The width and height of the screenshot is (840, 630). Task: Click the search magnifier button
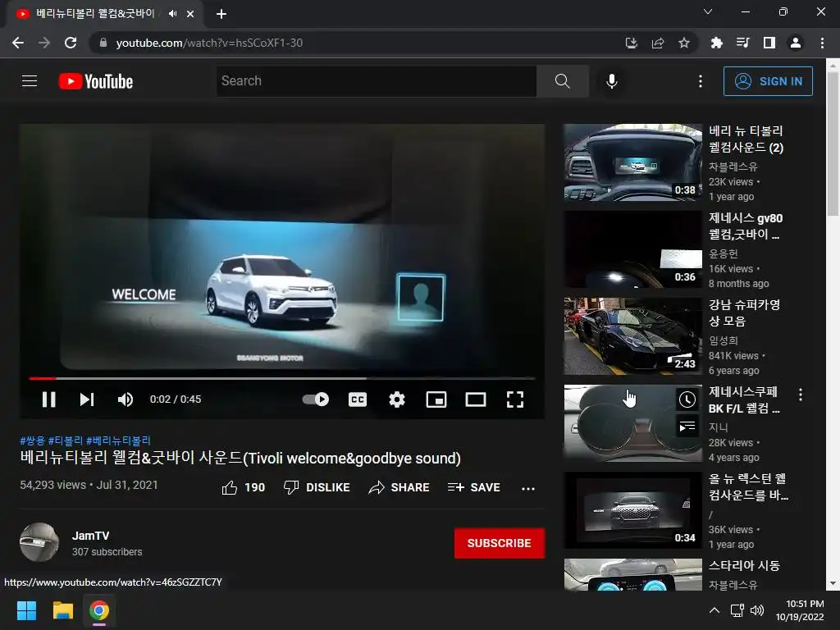[x=563, y=81]
